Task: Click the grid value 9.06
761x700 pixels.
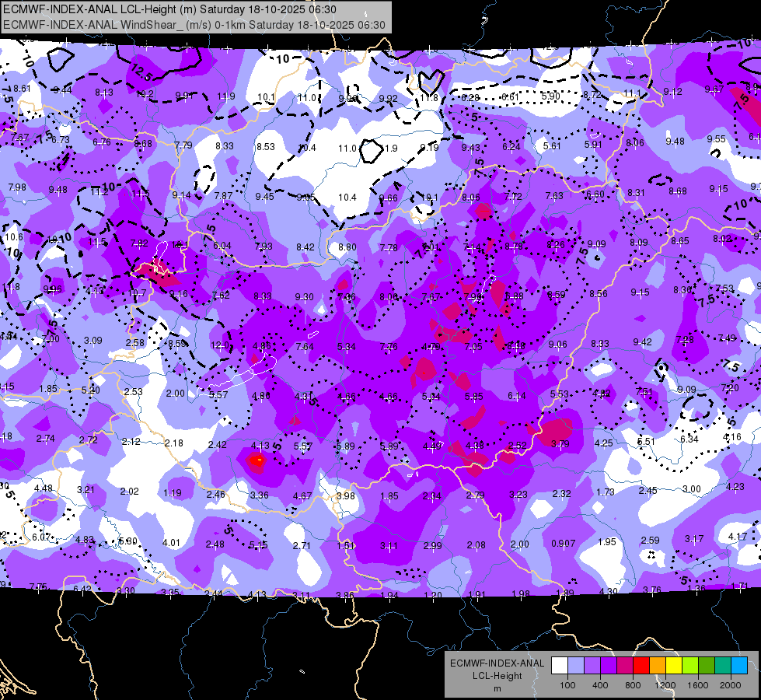Action: point(557,345)
